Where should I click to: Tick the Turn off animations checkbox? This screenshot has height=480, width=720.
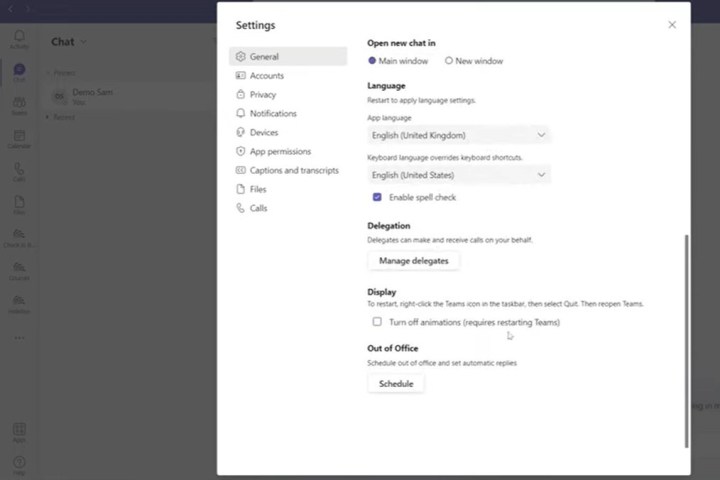[x=377, y=322]
